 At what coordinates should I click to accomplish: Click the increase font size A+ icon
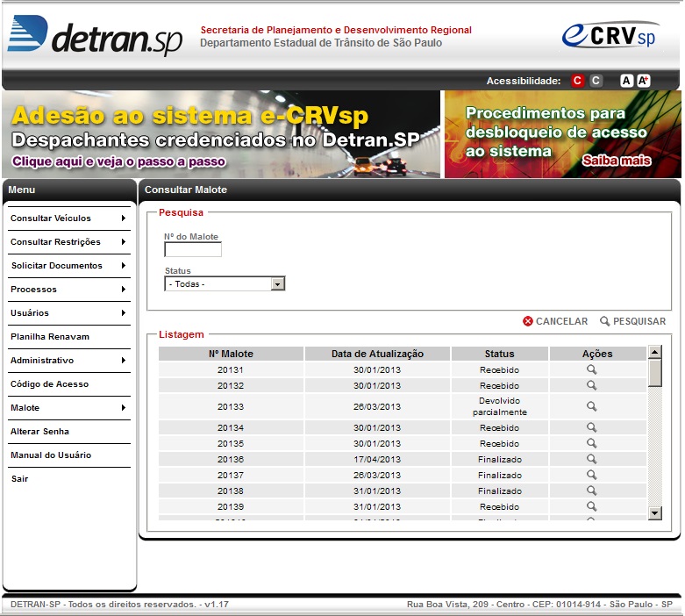pyautogui.click(x=643, y=81)
